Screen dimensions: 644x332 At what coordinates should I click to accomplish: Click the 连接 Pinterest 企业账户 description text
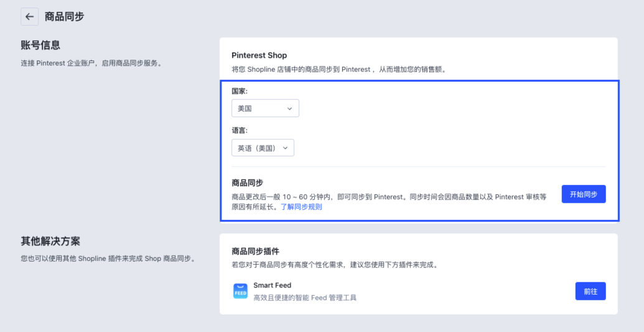(91, 64)
